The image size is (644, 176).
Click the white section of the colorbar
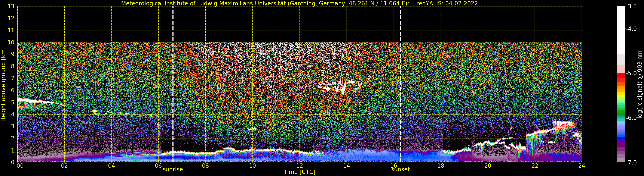point(621,30)
